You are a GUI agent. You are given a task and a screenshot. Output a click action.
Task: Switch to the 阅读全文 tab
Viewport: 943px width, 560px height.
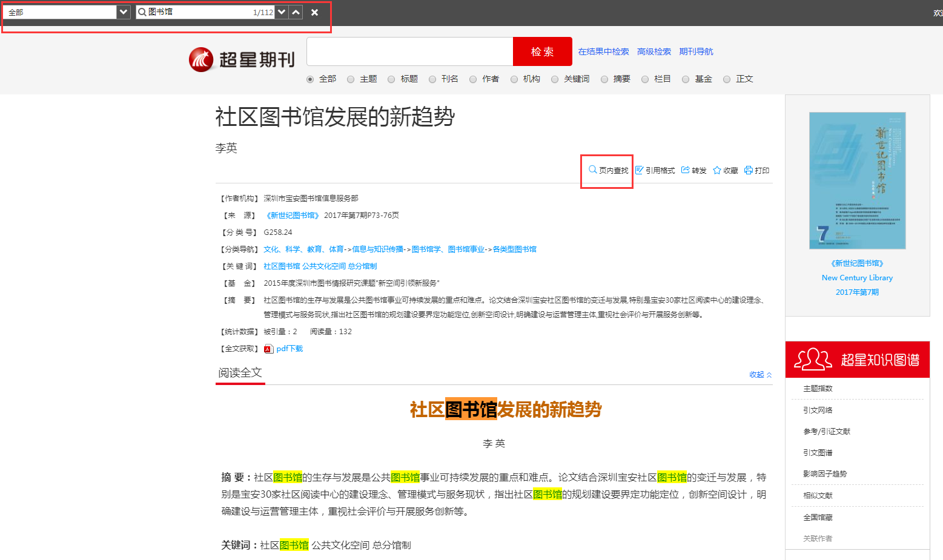(x=240, y=372)
